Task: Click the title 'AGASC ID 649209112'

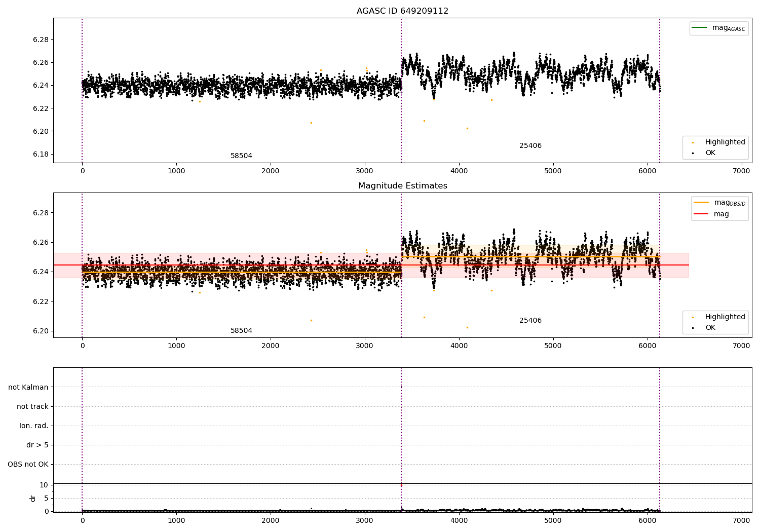Action: tap(402, 11)
